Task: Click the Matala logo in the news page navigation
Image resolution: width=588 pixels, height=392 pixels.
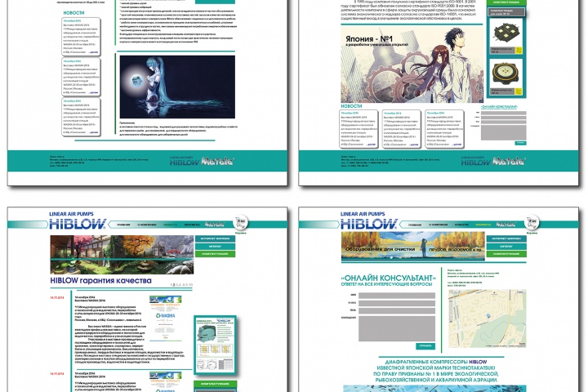Action: [x=215, y=225]
